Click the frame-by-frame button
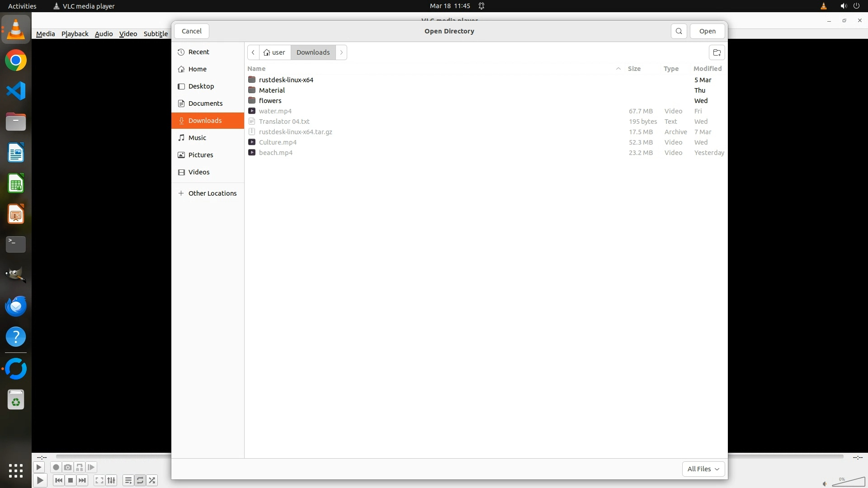868x488 pixels. pos(91,467)
